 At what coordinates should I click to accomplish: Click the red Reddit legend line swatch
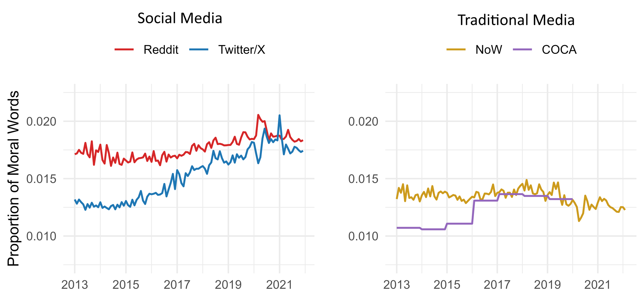(x=124, y=49)
